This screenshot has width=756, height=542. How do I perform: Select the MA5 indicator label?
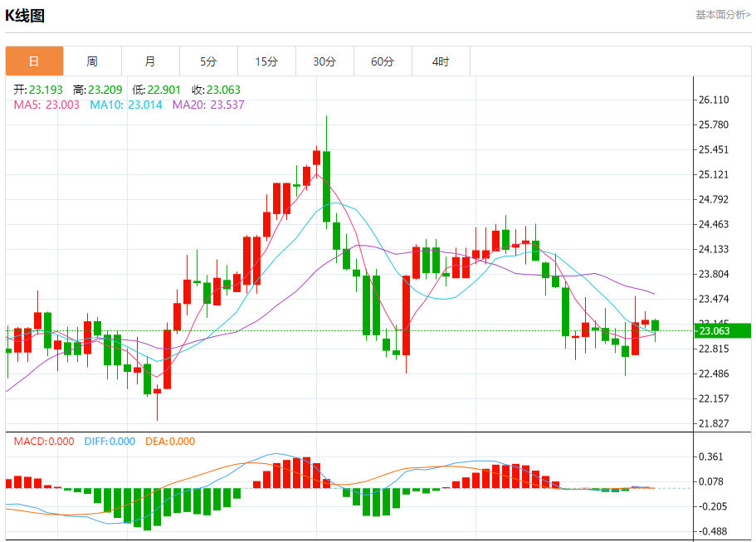(x=46, y=105)
